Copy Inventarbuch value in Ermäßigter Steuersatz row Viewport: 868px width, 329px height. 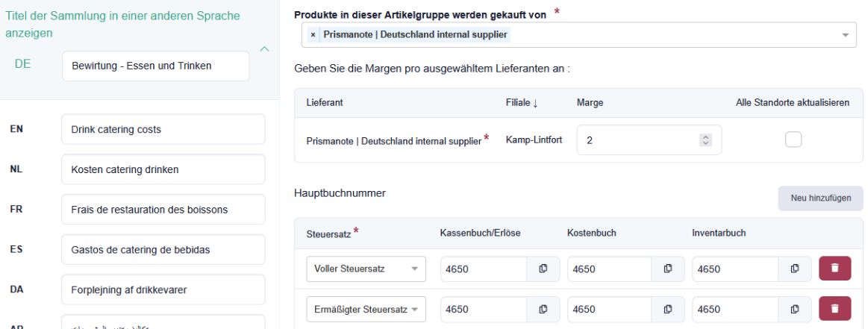click(x=796, y=309)
